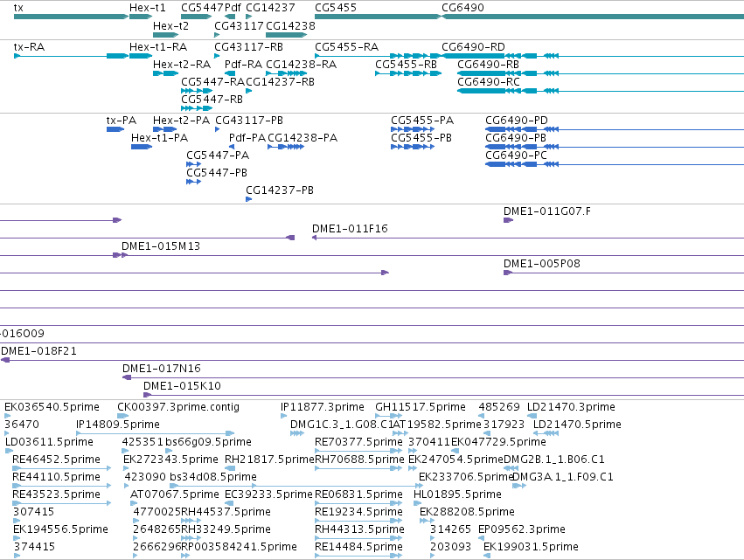The height and width of the screenshot is (560, 744).
Task: Select the "DME1-005P08" clone label
Action: pos(542,264)
